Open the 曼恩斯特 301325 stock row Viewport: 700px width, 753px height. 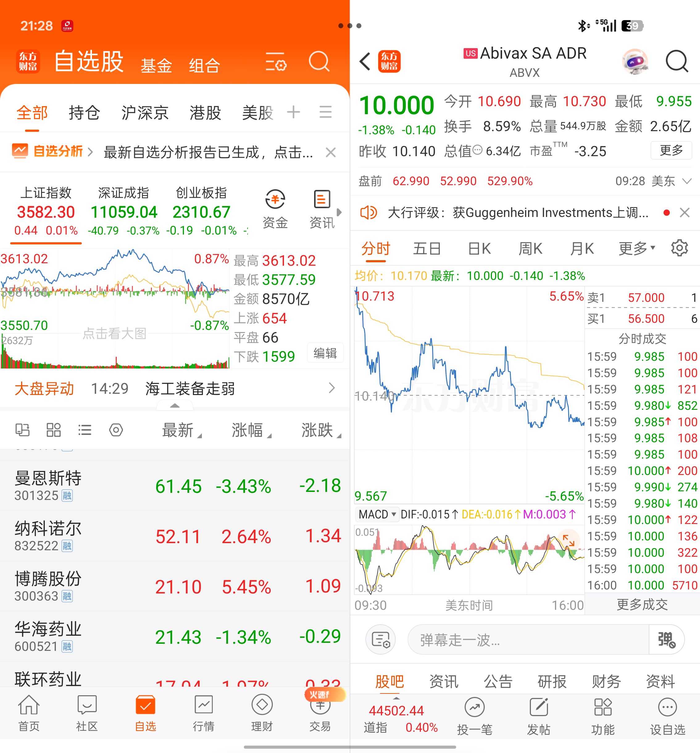[x=175, y=485]
